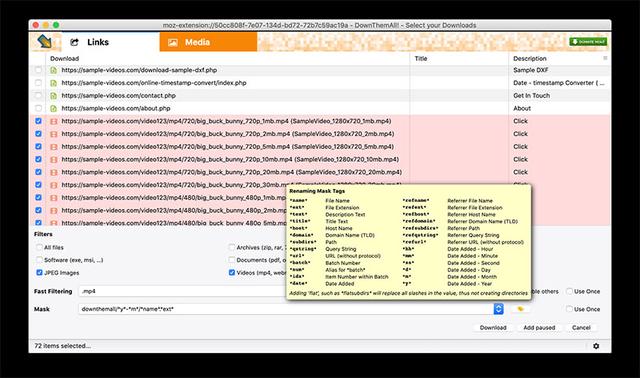640x378 pixels.
Task: Click file icon beside download-sample-dxf.php
Action: click(53, 70)
